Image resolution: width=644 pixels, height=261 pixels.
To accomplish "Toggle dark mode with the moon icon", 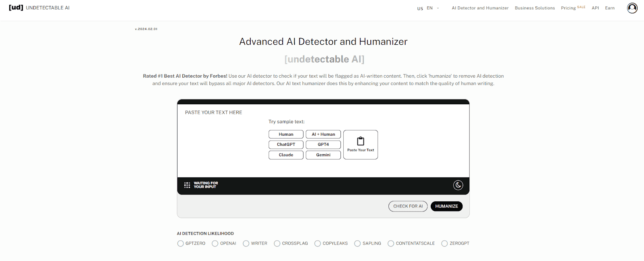I will click(x=458, y=185).
